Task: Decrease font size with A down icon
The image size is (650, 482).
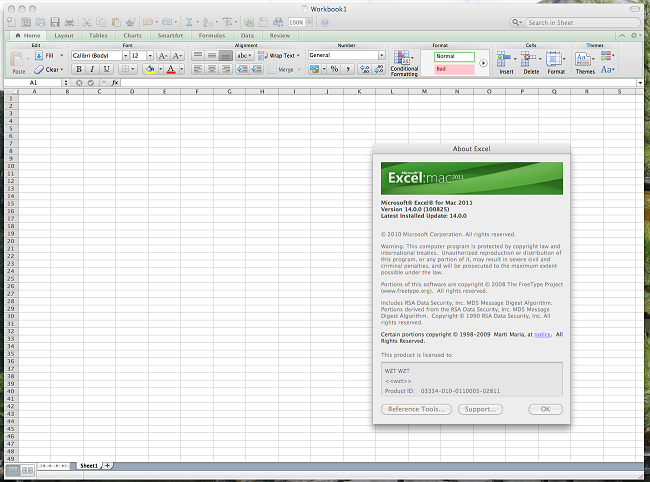Action: pyautogui.click(x=177, y=56)
